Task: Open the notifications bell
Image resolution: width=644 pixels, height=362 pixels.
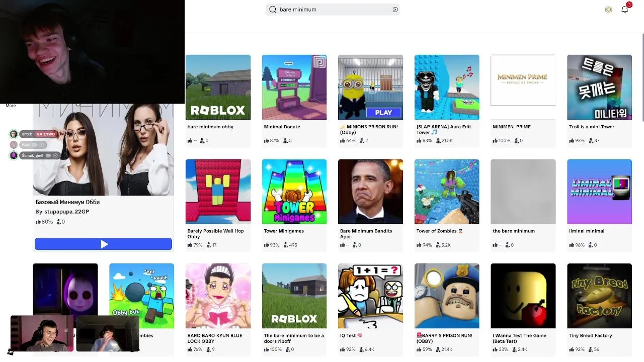Action: [625, 9]
